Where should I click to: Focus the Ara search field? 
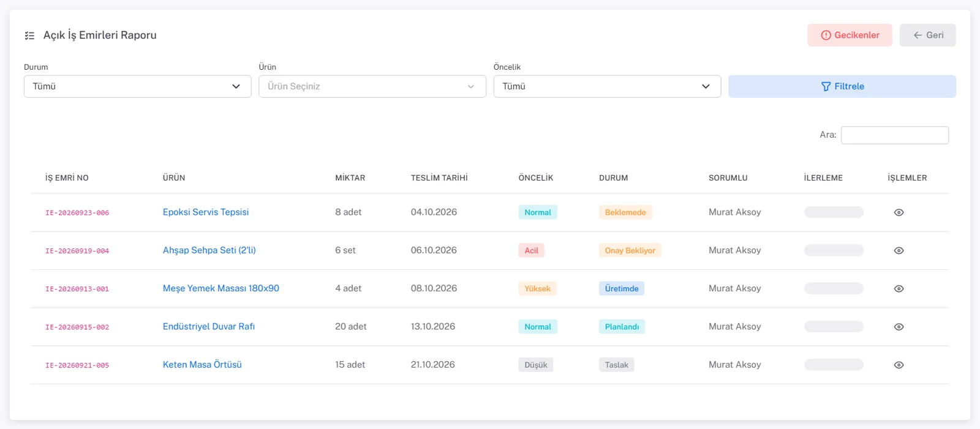pyautogui.click(x=895, y=135)
